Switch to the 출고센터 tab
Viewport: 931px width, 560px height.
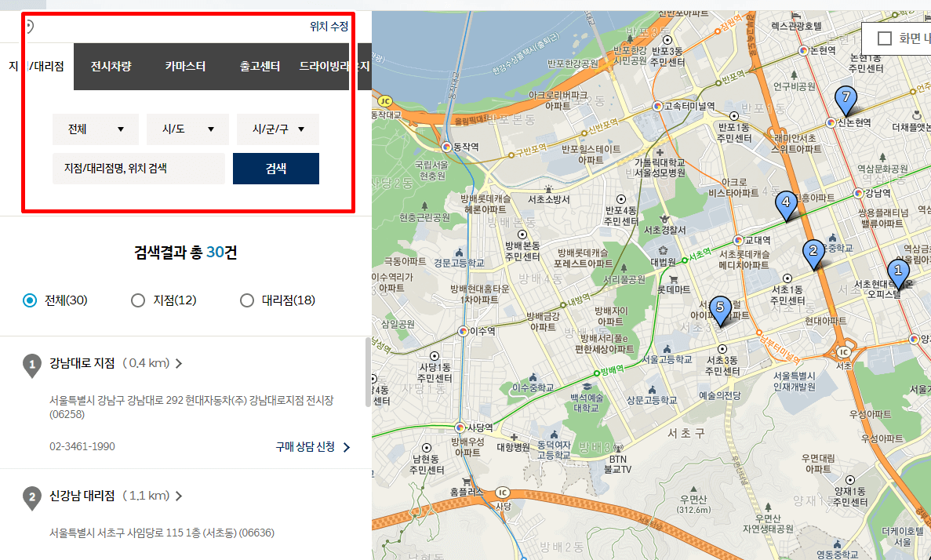pyautogui.click(x=260, y=67)
